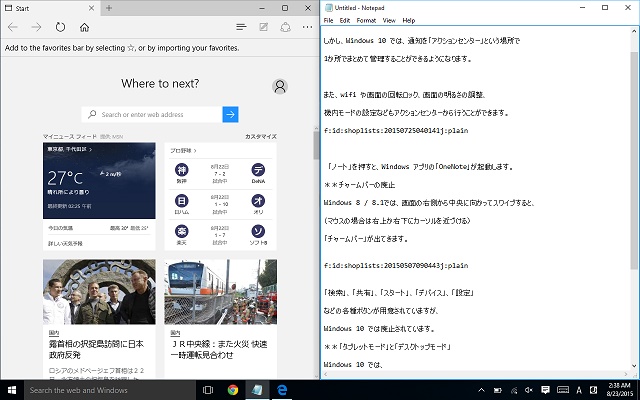
Task: Open the Windows Start button
Action: pos(12,390)
